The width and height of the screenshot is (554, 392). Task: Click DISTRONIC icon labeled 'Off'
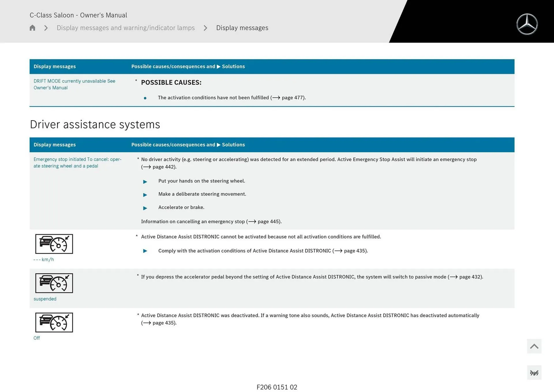[x=54, y=322]
